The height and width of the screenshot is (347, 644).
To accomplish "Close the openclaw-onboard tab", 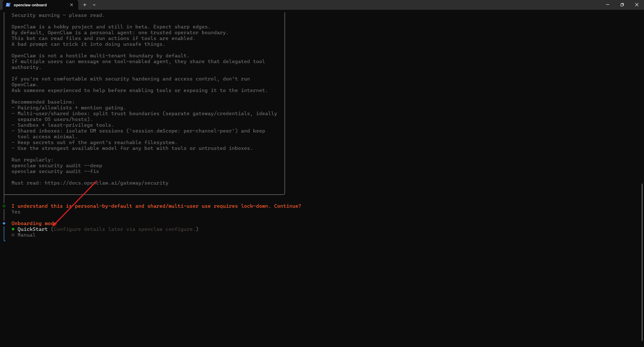I will coord(71,5).
